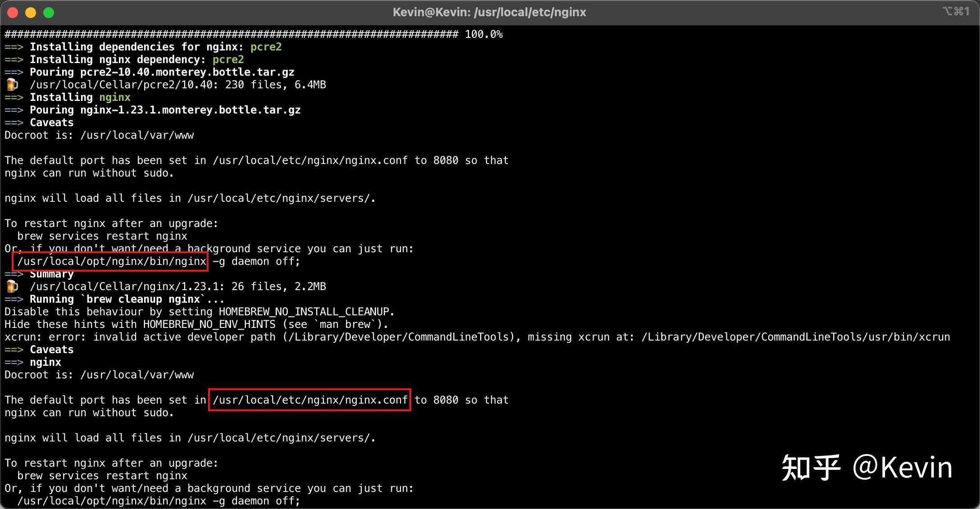Click the green zoom traffic light button
980x509 pixels.
pyautogui.click(x=49, y=12)
